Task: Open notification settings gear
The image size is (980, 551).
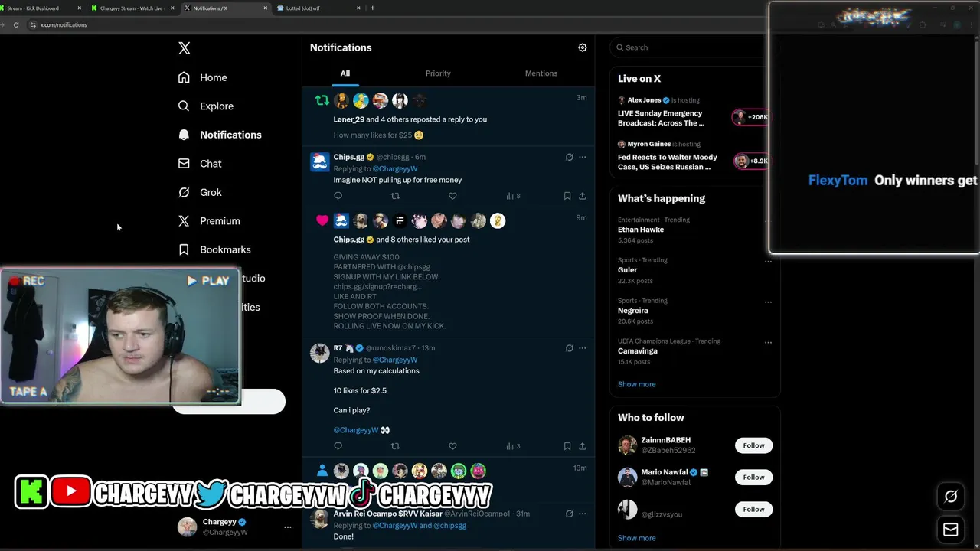Action: pyautogui.click(x=583, y=47)
